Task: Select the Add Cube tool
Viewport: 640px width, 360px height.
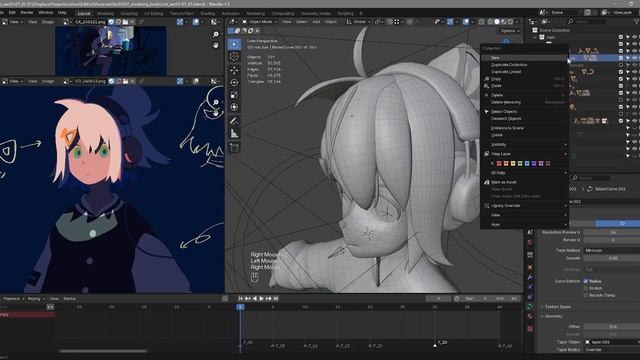Action: pyautogui.click(x=234, y=147)
